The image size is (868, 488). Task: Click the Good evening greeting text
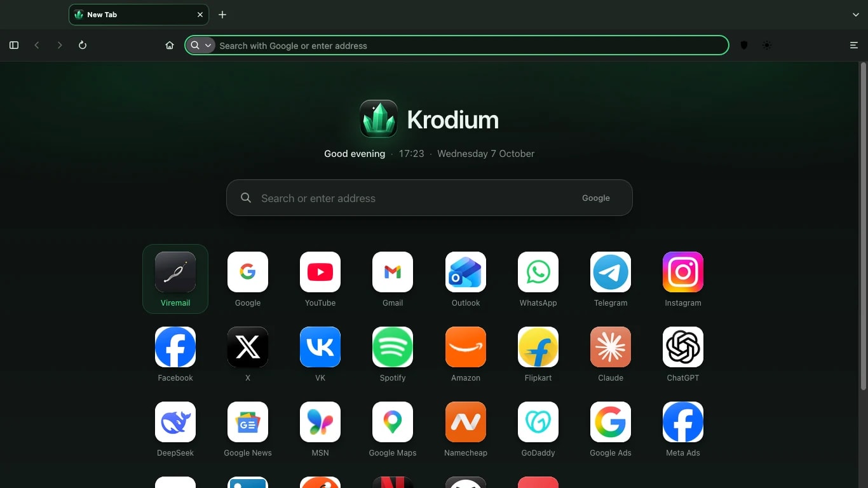355,154
